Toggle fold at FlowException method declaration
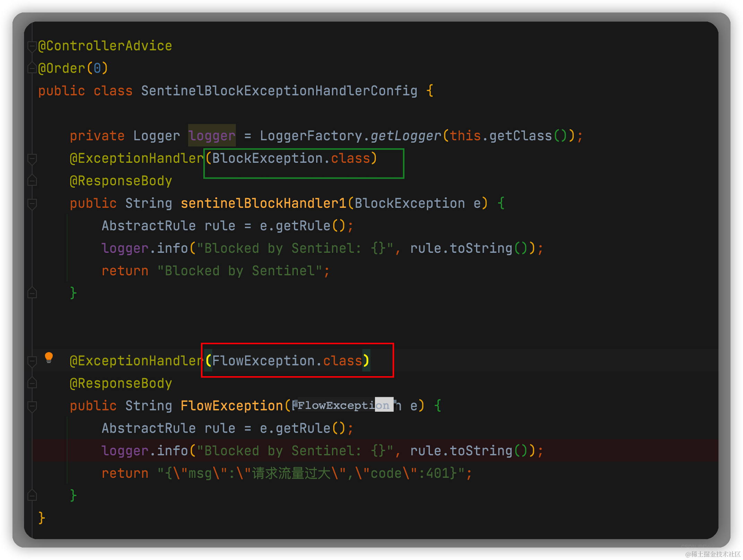This screenshot has width=743, height=560. (x=32, y=406)
